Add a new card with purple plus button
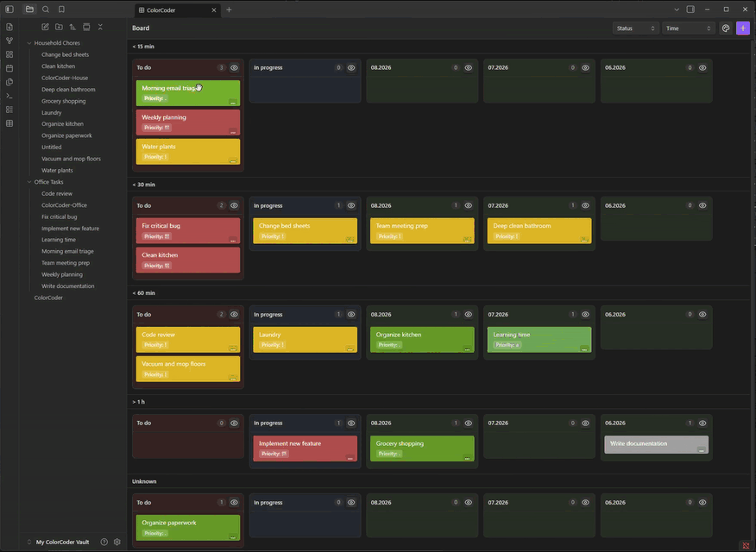 (743, 28)
